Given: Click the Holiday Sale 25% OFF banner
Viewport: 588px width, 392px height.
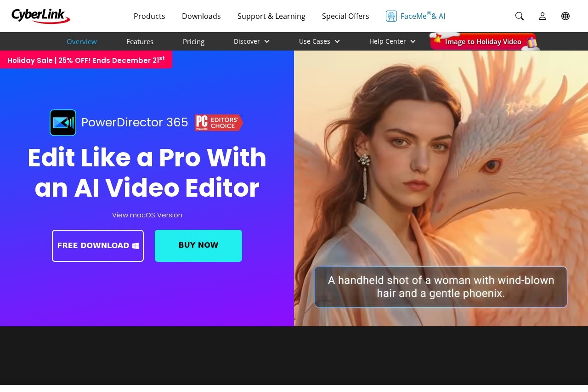Looking at the screenshot, I should coord(86,60).
